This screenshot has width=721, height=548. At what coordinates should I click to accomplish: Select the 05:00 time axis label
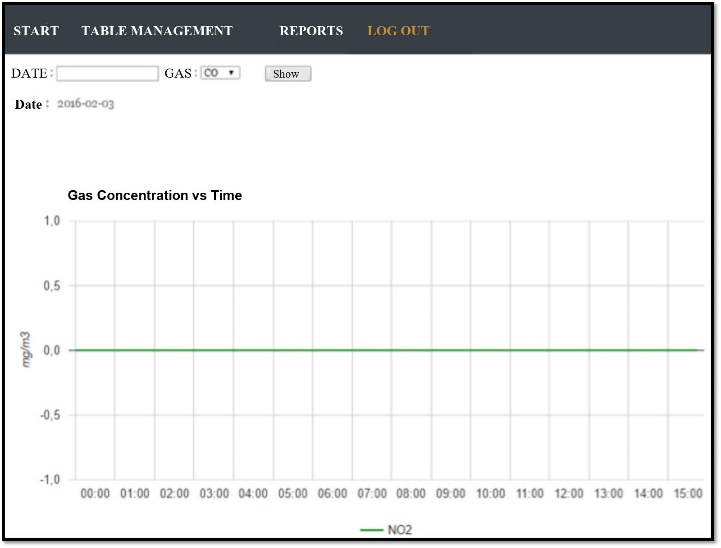293,494
